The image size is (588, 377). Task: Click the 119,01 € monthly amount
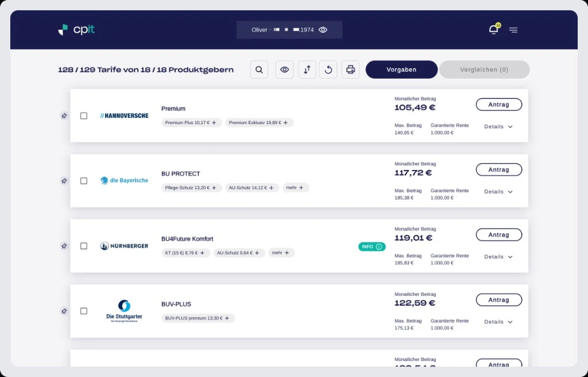(x=413, y=238)
